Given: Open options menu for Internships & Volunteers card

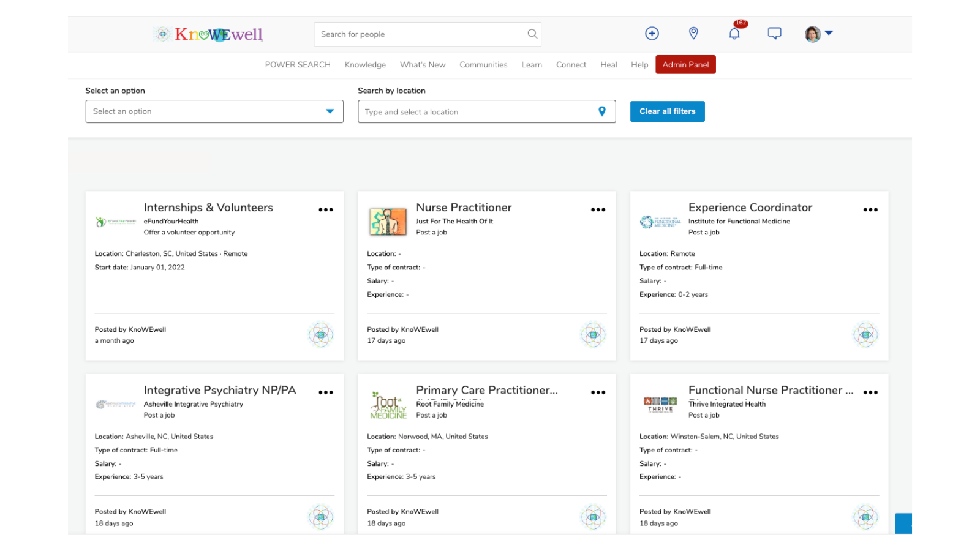Looking at the screenshot, I should 326,209.
